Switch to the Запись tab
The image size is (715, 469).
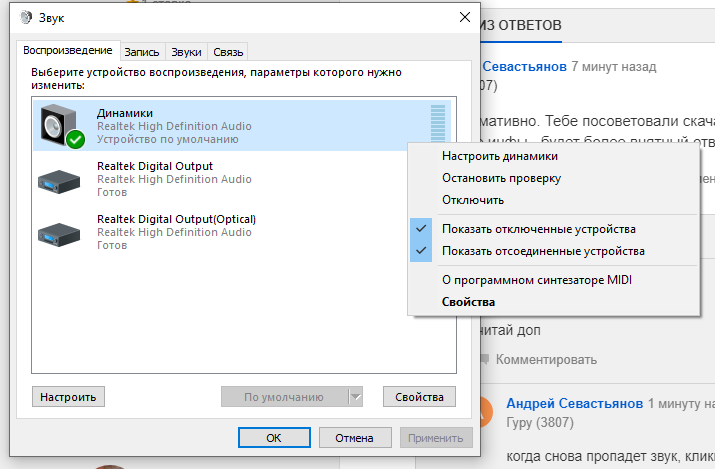(142, 52)
